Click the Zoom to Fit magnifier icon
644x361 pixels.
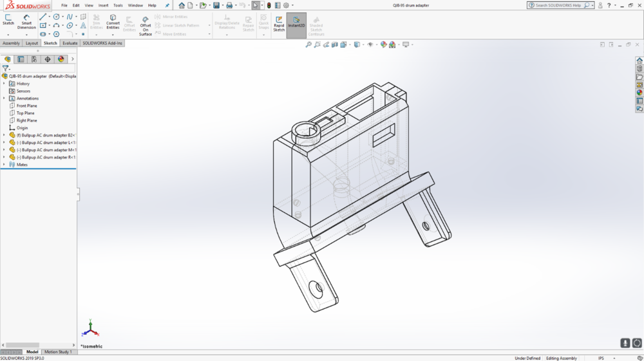click(x=308, y=44)
